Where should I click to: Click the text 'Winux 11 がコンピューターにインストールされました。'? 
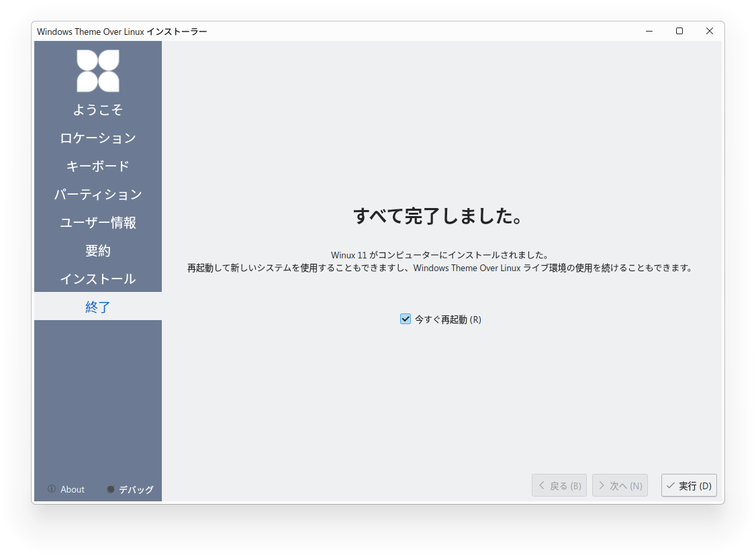[440, 255]
